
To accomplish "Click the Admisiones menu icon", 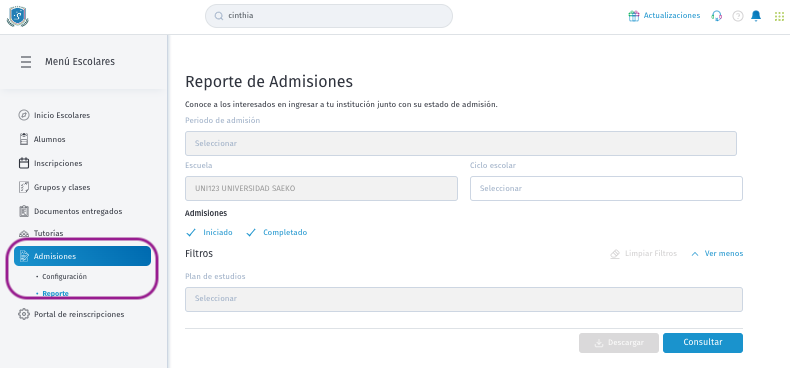I will [24, 256].
